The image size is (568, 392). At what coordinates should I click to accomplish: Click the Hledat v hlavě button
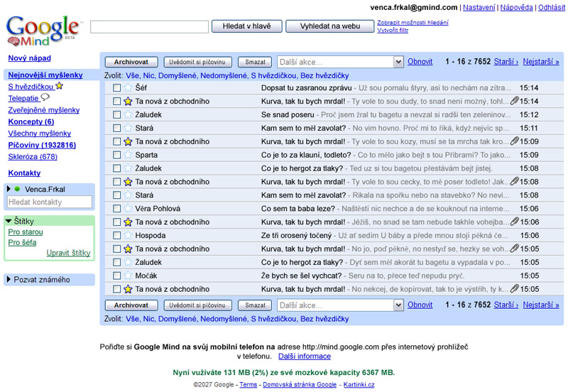click(246, 26)
